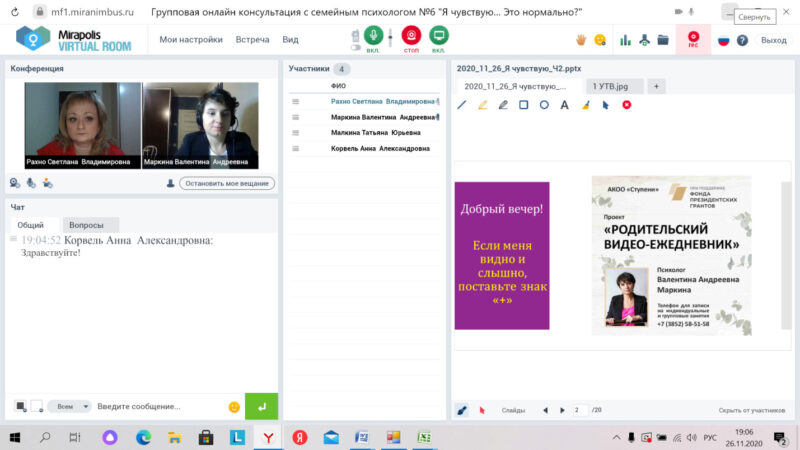Open the files folder icon in top toolbar
The height and width of the screenshot is (450, 800).
pyautogui.click(x=663, y=40)
